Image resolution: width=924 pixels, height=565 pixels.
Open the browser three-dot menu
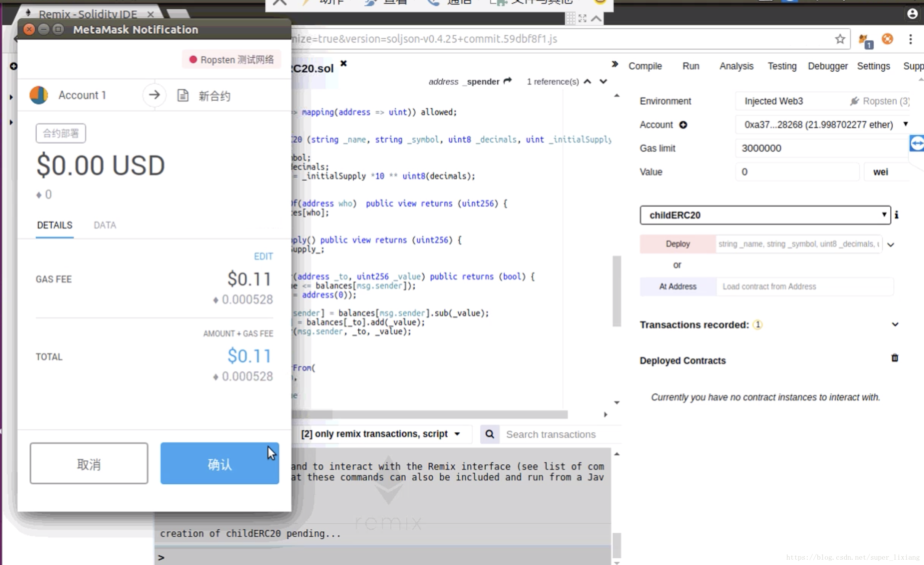[911, 39]
